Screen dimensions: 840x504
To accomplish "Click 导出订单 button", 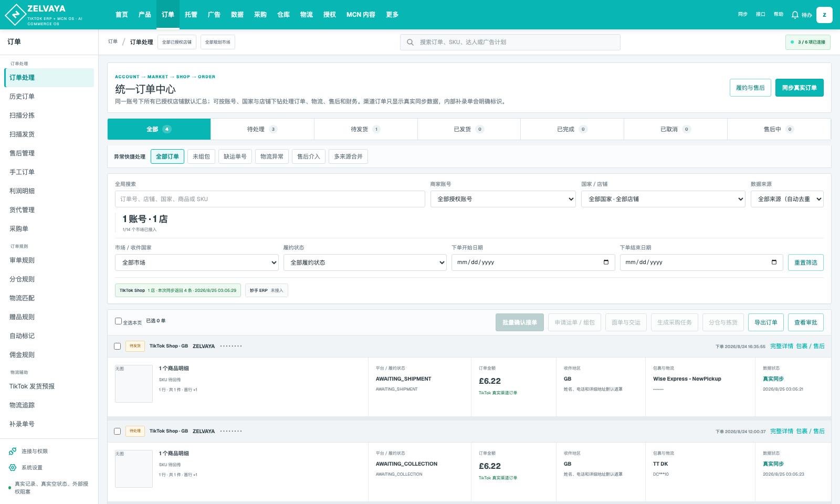I will 765,322.
